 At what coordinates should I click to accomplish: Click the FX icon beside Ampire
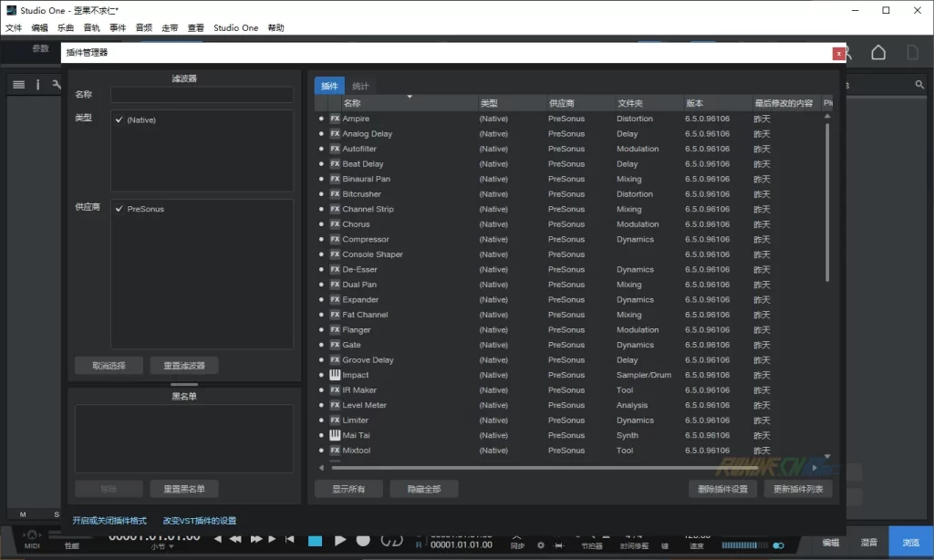(335, 119)
